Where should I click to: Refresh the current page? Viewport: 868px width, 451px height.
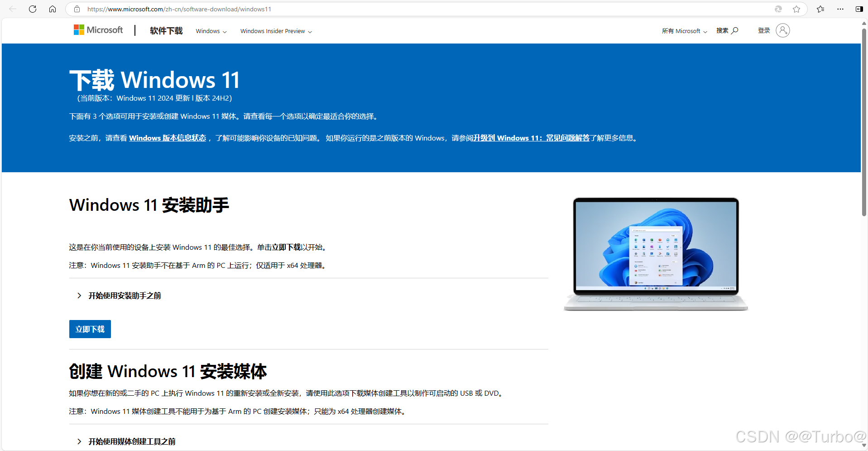click(x=32, y=9)
